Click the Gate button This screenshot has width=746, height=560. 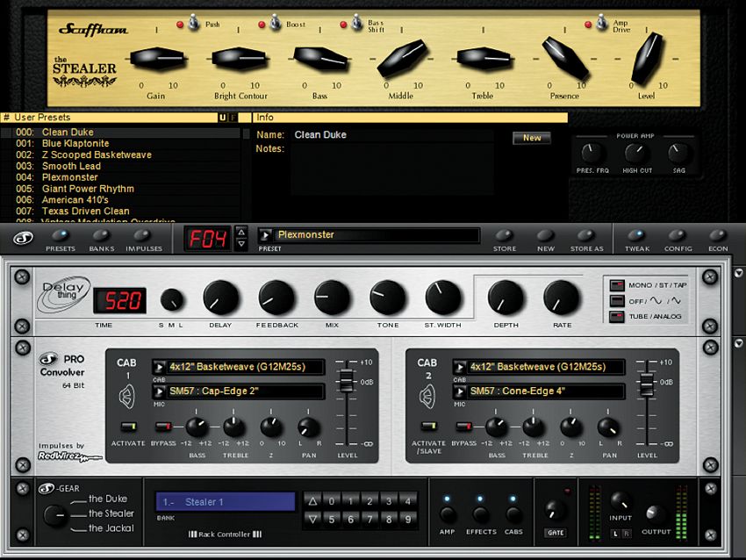coord(556,533)
